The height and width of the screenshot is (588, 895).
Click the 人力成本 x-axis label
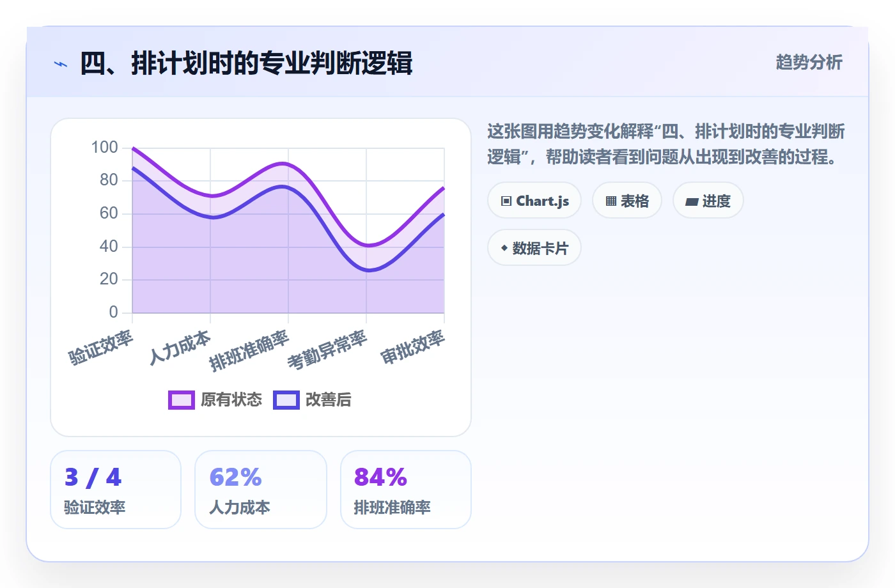click(180, 347)
